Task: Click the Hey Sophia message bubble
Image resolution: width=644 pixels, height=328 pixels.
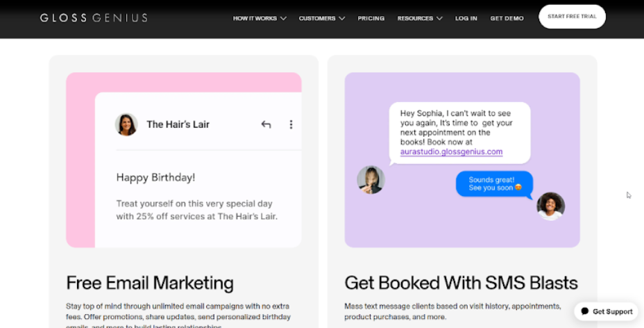Action: click(x=459, y=133)
